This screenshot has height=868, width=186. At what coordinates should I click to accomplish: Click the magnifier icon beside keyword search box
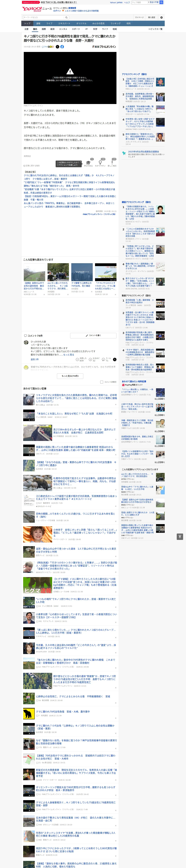pyautogui.click(x=66, y=18)
